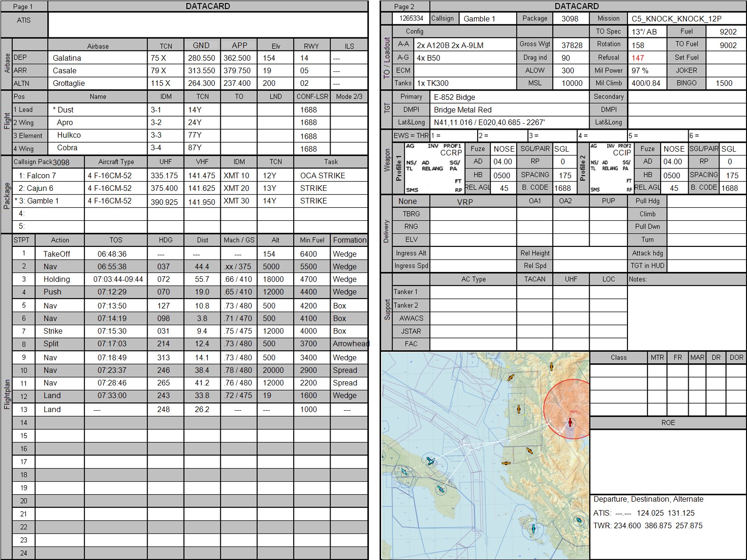Viewport: 747px width, 560px height.
Task: Click the orange airbase marker inside the dashed rectangle
Action: [x=518, y=410]
